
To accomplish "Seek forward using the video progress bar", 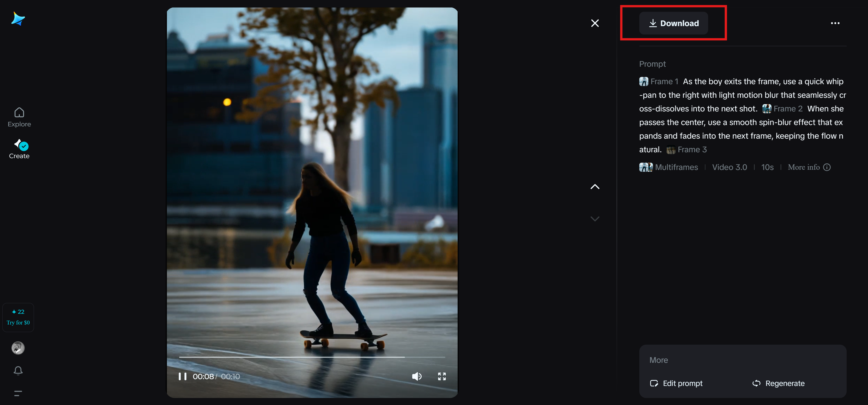I will pos(371,357).
